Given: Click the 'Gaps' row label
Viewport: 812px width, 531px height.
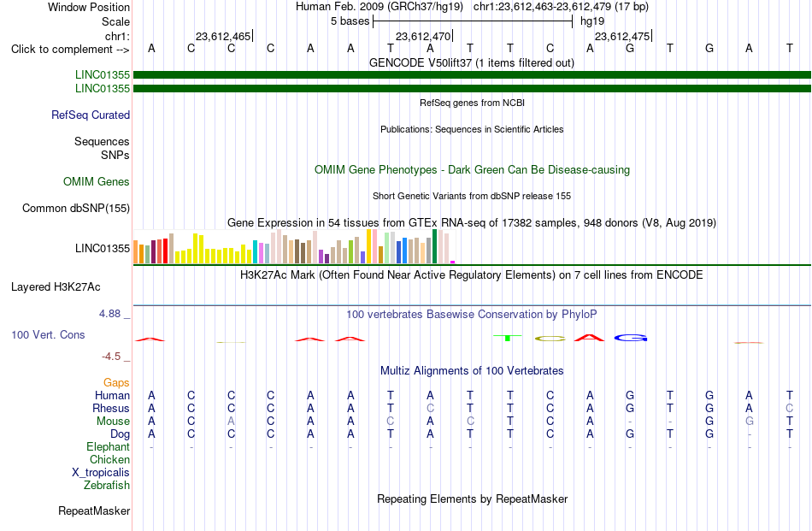Looking at the screenshot, I should [116, 382].
